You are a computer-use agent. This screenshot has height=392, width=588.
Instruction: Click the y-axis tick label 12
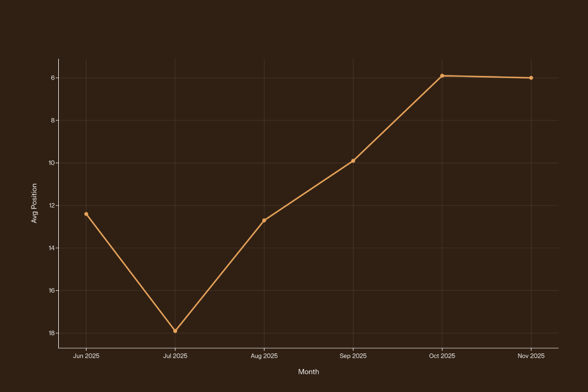click(x=52, y=205)
